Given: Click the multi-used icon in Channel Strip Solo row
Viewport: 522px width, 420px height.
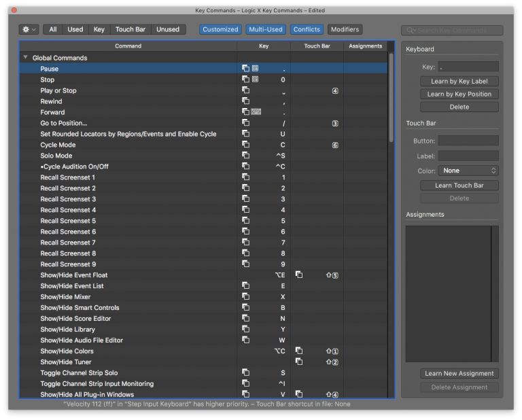Looking at the screenshot, I should [x=245, y=372].
